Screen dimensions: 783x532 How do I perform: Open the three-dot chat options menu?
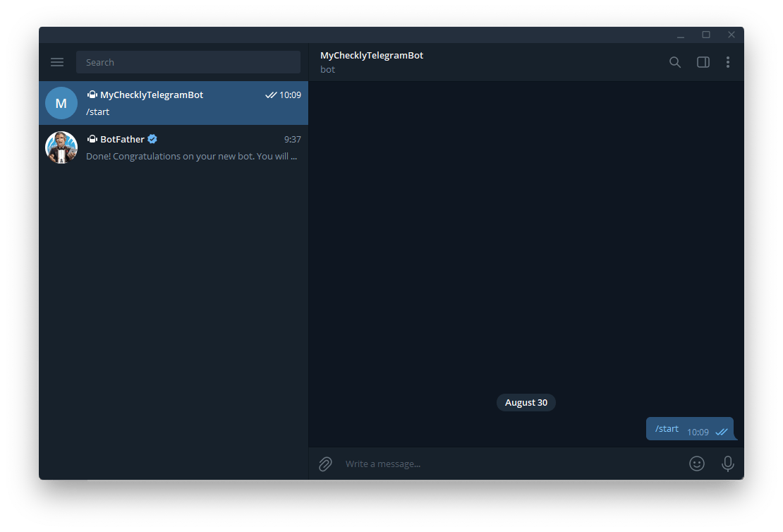tap(728, 62)
